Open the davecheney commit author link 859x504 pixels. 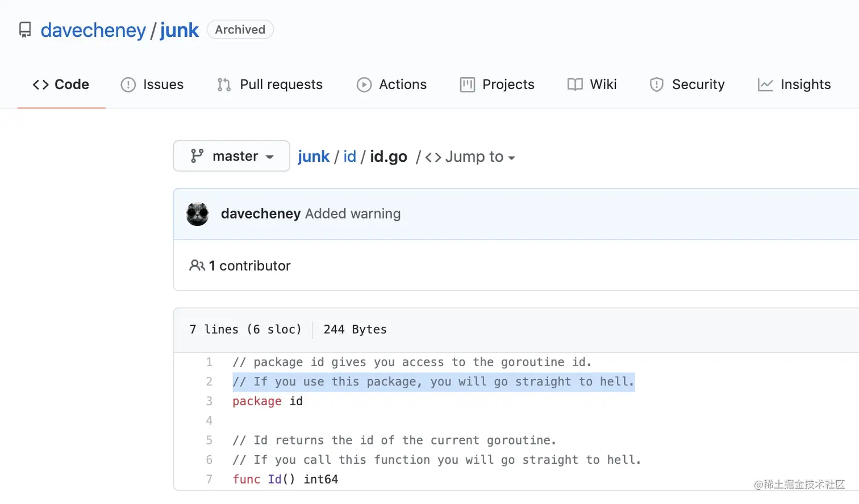click(x=261, y=213)
